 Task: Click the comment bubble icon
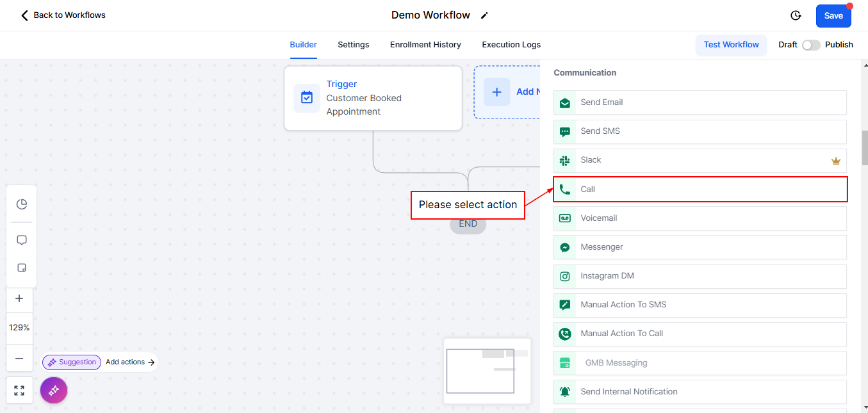point(22,240)
